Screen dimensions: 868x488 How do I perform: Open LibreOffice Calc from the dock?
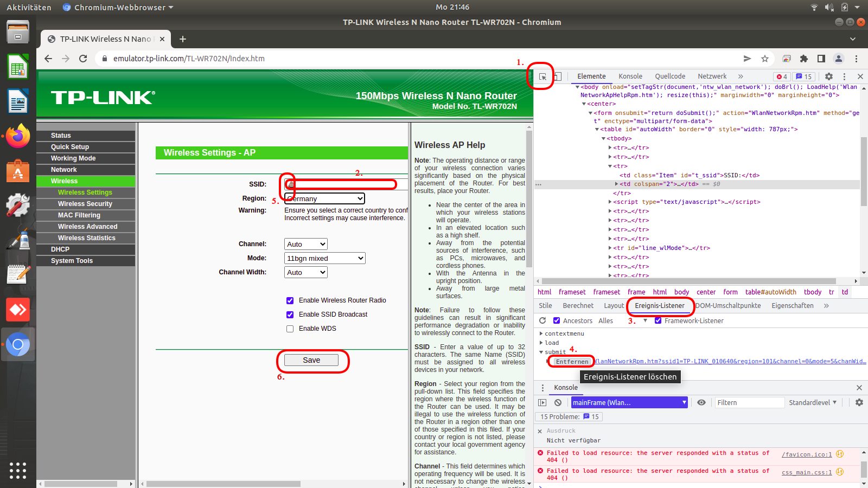(x=18, y=67)
